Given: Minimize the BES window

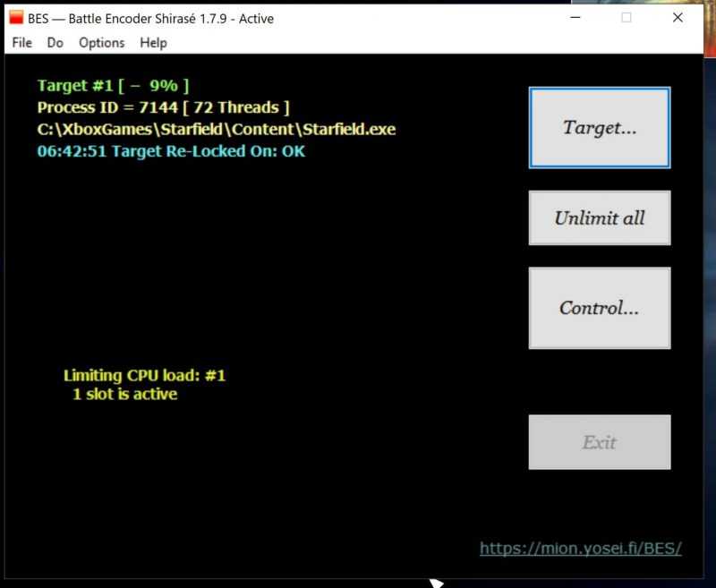Looking at the screenshot, I should 575,17.
